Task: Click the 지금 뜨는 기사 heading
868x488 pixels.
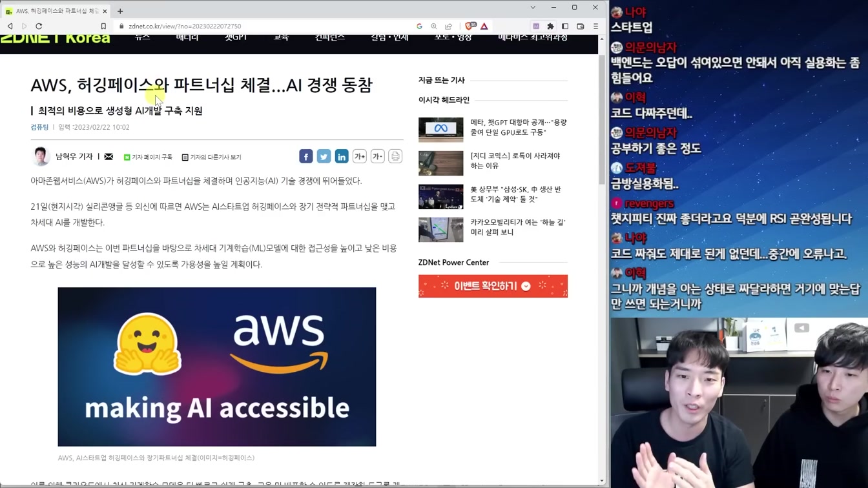Action: [x=442, y=80]
